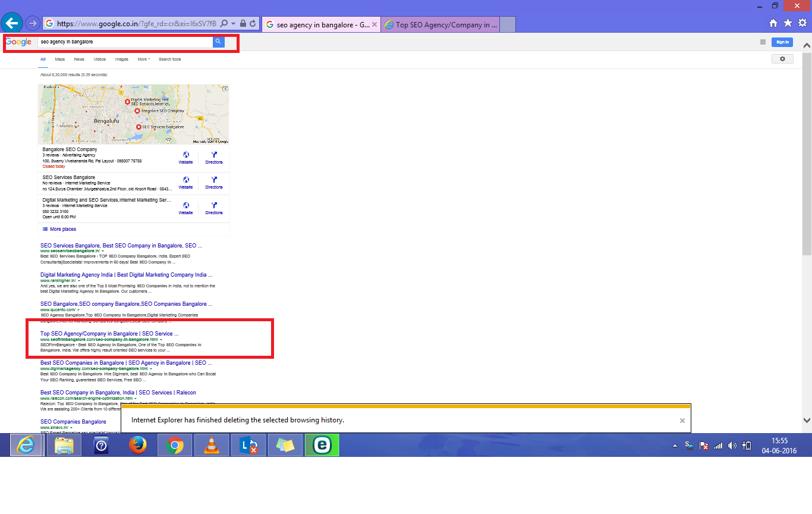Open Internet Explorer Tools gear icon

802,23
